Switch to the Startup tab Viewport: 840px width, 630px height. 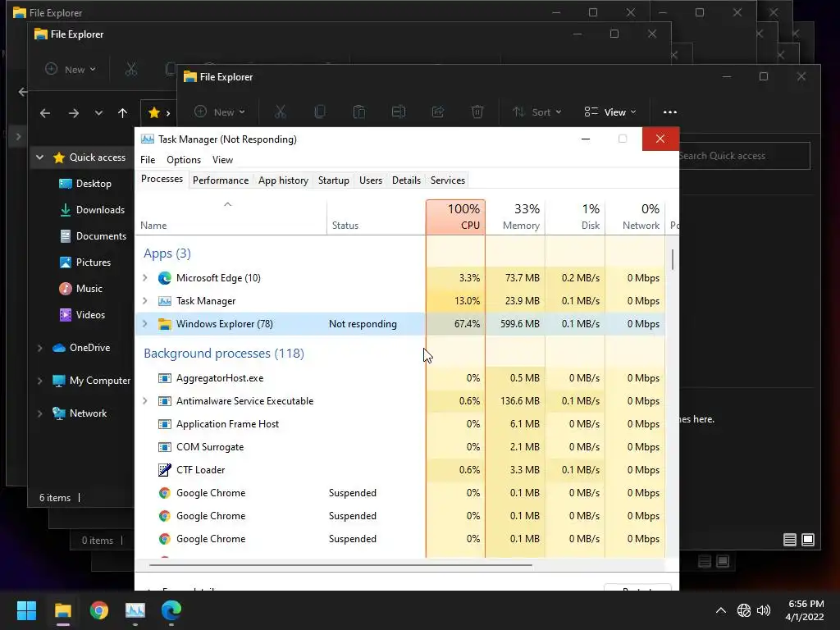point(334,180)
